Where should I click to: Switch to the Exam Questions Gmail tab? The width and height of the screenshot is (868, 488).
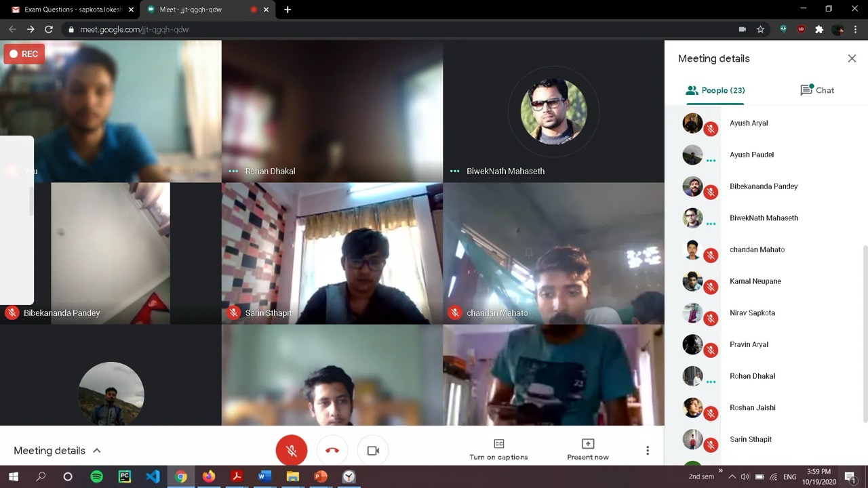(x=68, y=9)
